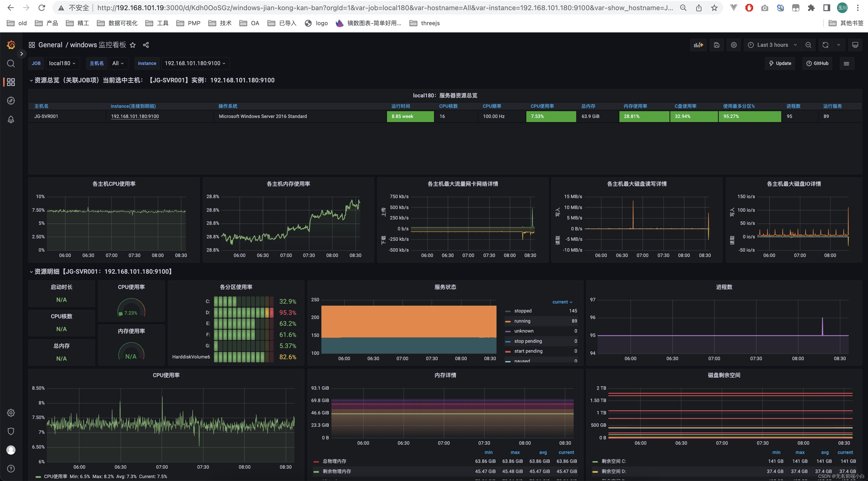The width and height of the screenshot is (868, 481).
Task: Share the page from the address bar
Action: click(699, 8)
